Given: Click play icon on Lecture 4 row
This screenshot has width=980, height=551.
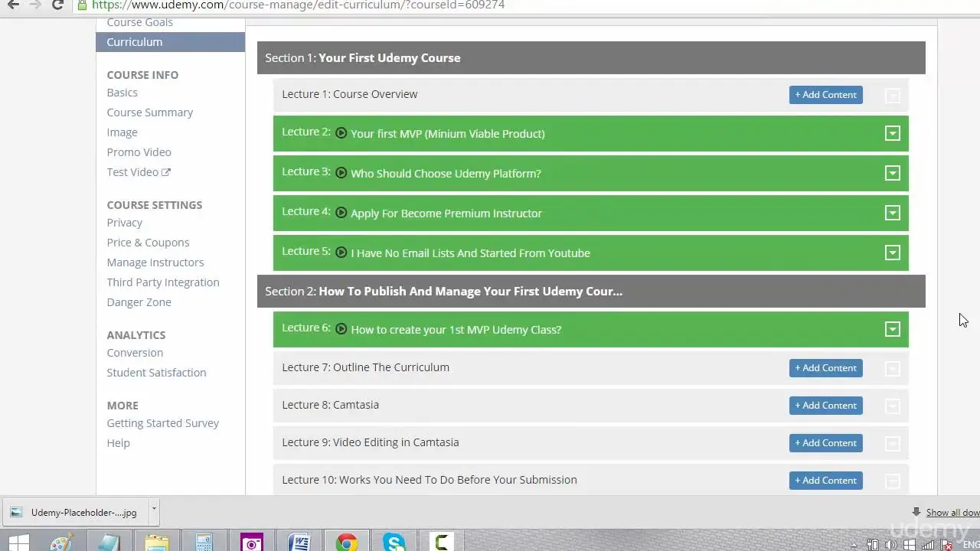Looking at the screenshot, I should click(x=341, y=212).
